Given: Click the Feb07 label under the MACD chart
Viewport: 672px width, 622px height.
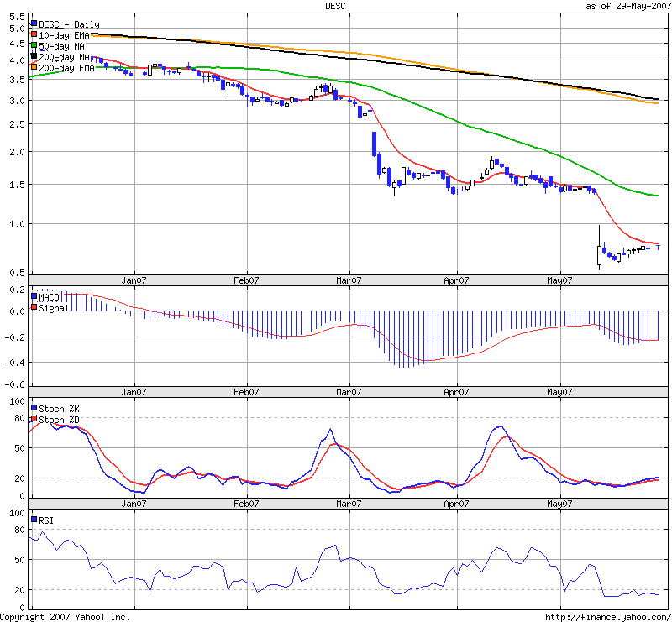Looking at the screenshot, I should pyautogui.click(x=246, y=392).
